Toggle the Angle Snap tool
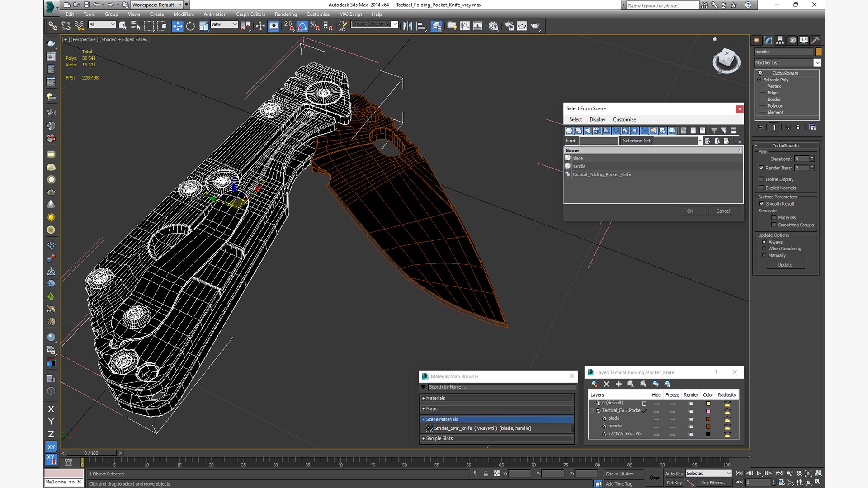The height and width of the screenshot is (488, 868). (x=302, y=26)
